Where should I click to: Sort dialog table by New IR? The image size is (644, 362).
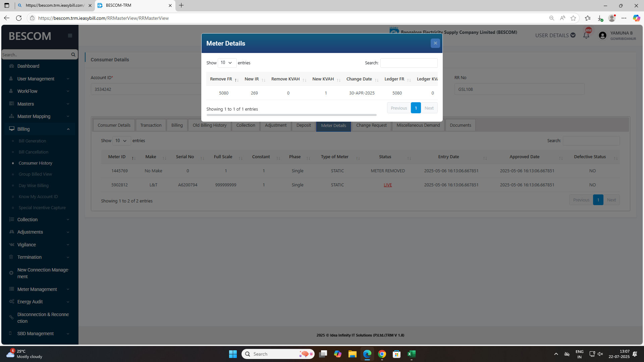pos(254,79)
